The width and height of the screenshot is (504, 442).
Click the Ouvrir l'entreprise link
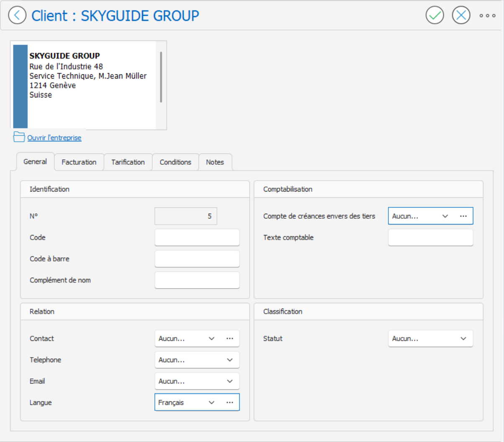click(x=54, y=138)
